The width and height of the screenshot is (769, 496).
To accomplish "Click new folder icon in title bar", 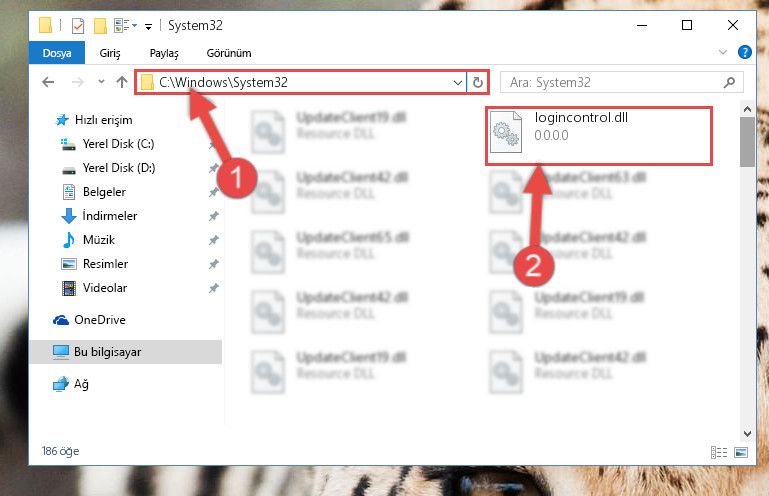I will (100, 26).
